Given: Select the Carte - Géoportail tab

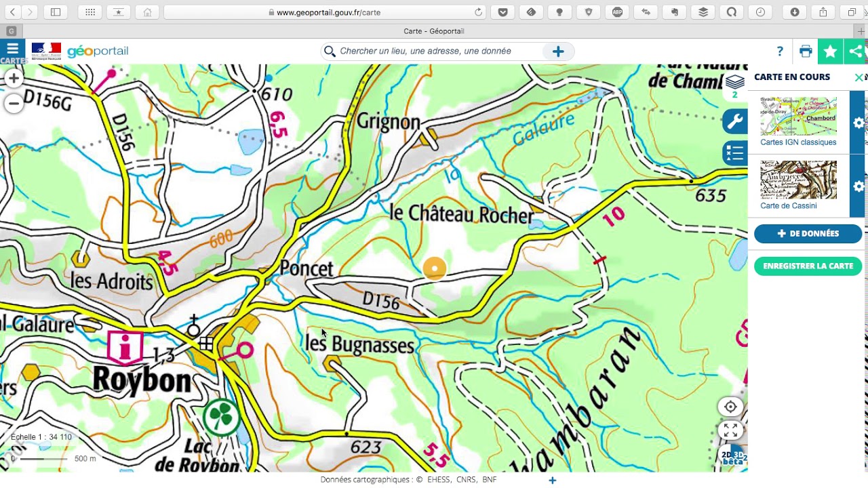Looking at the screenshot, I should [434, 31].
